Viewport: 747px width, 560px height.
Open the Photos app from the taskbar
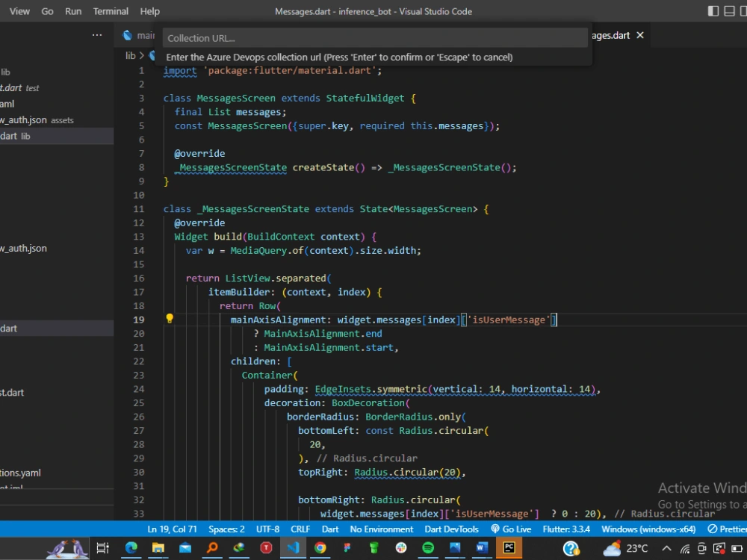click(455, 548)
